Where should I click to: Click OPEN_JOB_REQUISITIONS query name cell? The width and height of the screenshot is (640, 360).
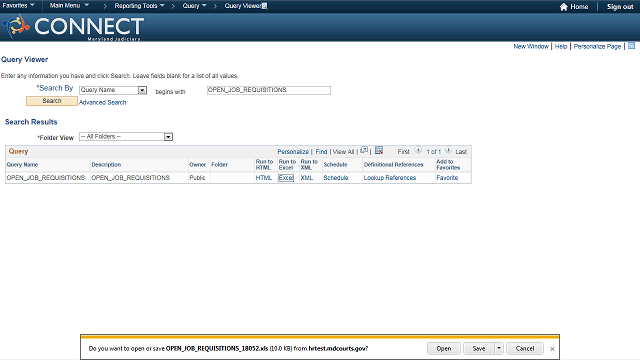click(46, 178)
